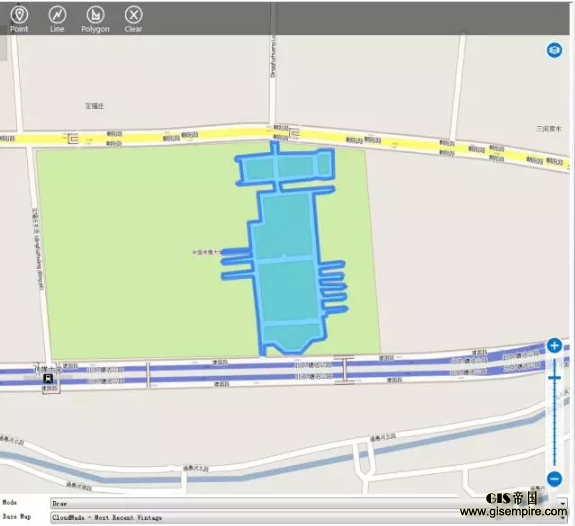The height and width of the screenshot is (526, 575).
Task: Clear all drawn graphics
Action: [x=133, y=19]
